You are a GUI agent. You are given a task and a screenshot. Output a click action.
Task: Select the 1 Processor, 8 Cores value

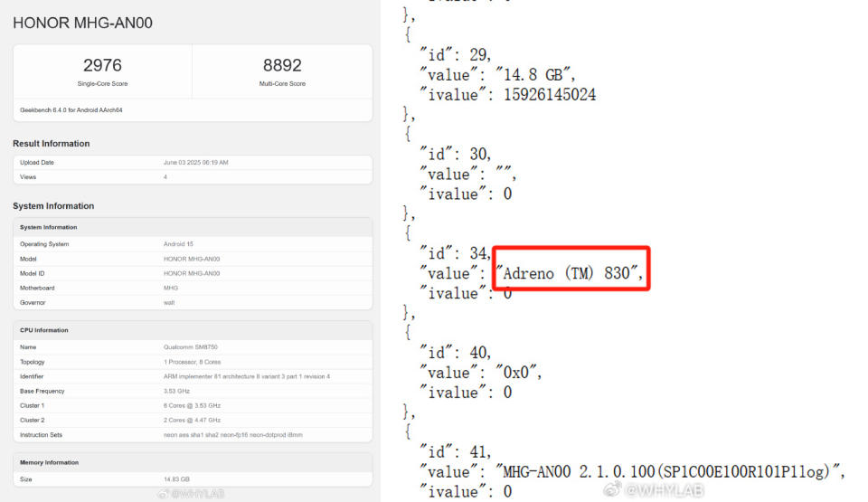coord(192,362)
